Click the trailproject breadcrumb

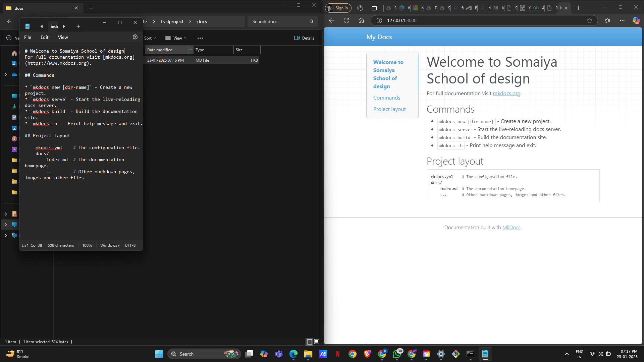(x=172, y=21)
